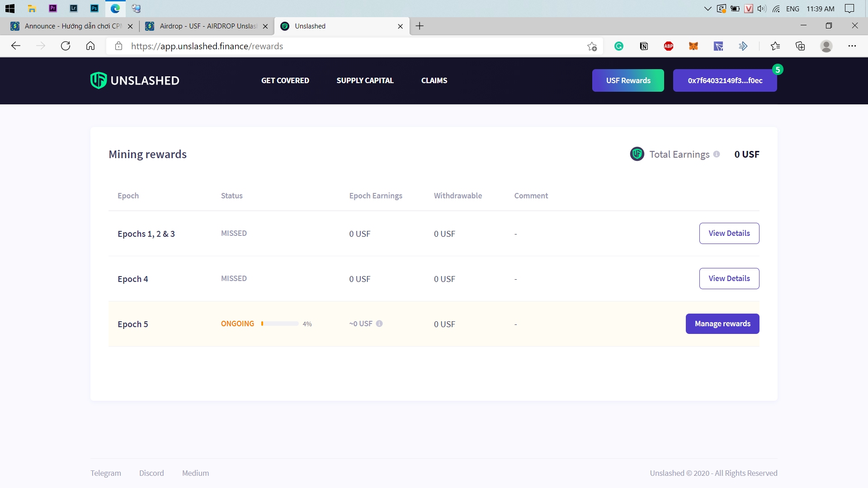Expand system tray hidden icons chevron
Screen dimensions: 868x488
point(708,9)
